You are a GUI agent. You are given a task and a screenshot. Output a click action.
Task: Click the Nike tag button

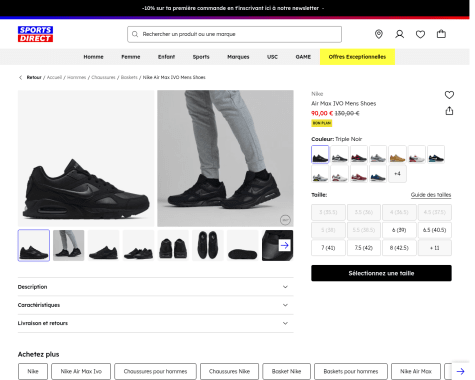coord(33,371)
